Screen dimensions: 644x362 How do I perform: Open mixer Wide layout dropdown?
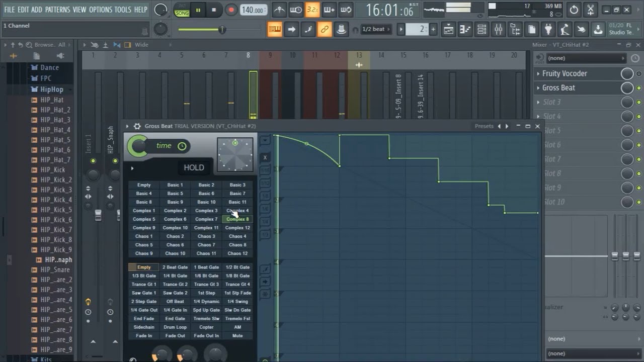(141, 45)
